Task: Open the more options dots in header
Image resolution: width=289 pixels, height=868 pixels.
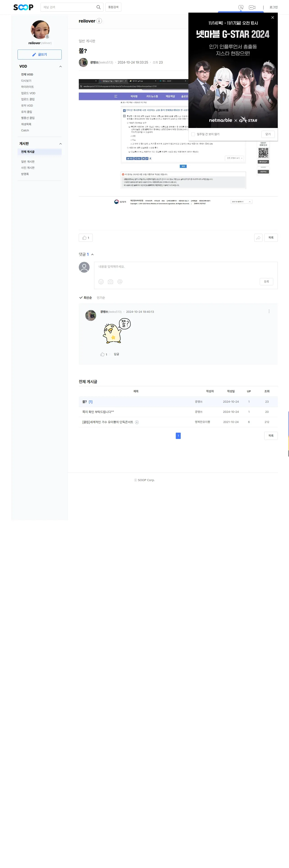Action: tap(263, 7)
